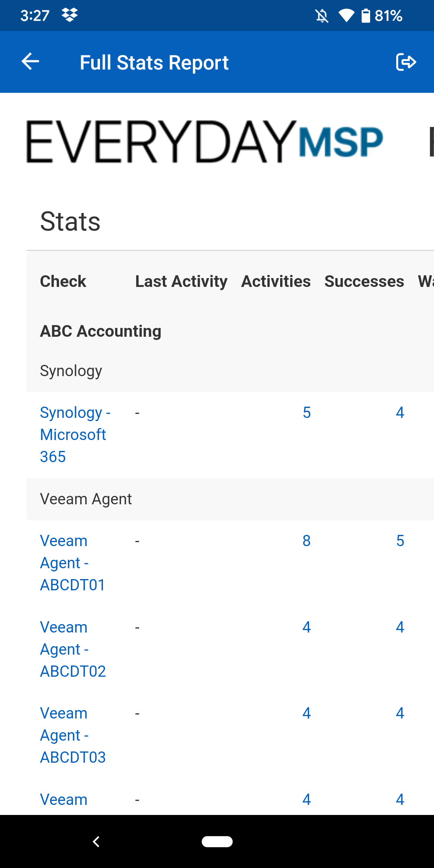Tap the muted notifications bell icon
Viewport: 434px width, 868px height.
point(321,16)
